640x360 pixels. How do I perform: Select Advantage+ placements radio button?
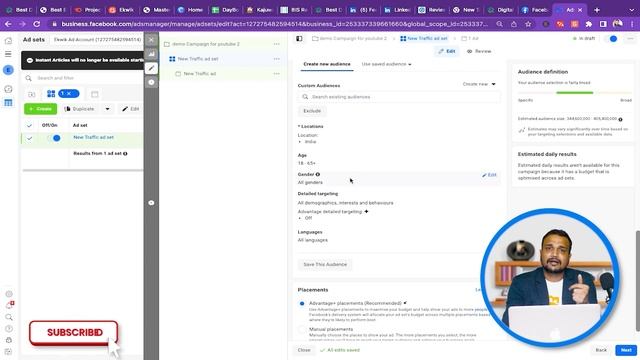(302, 303)
